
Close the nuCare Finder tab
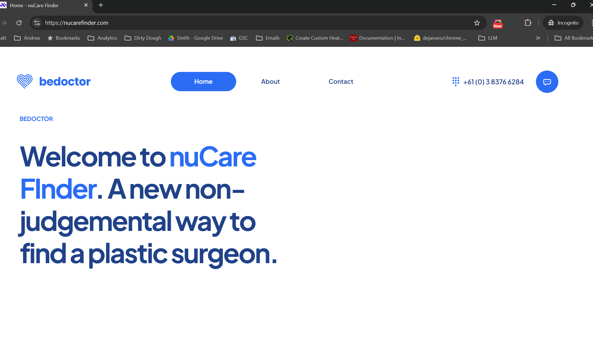(x=86, y=5)
